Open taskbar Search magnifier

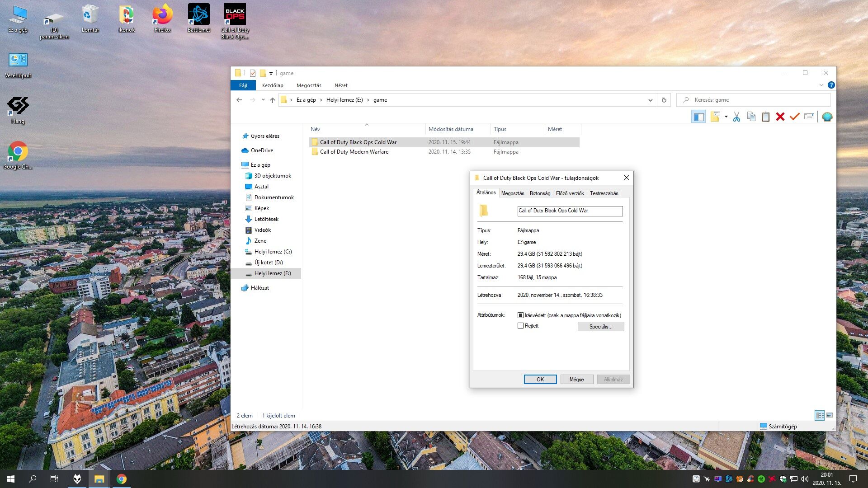coord(33,479)
